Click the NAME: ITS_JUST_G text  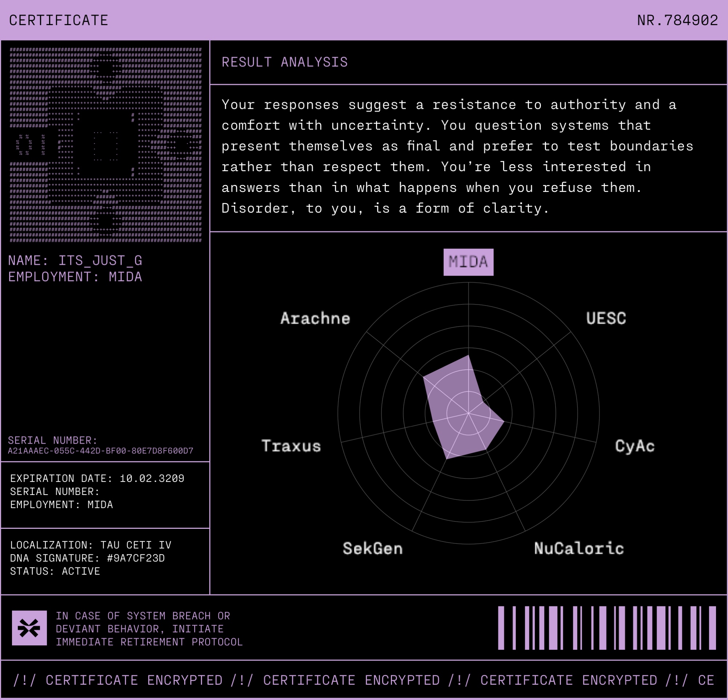coord(75,260)
